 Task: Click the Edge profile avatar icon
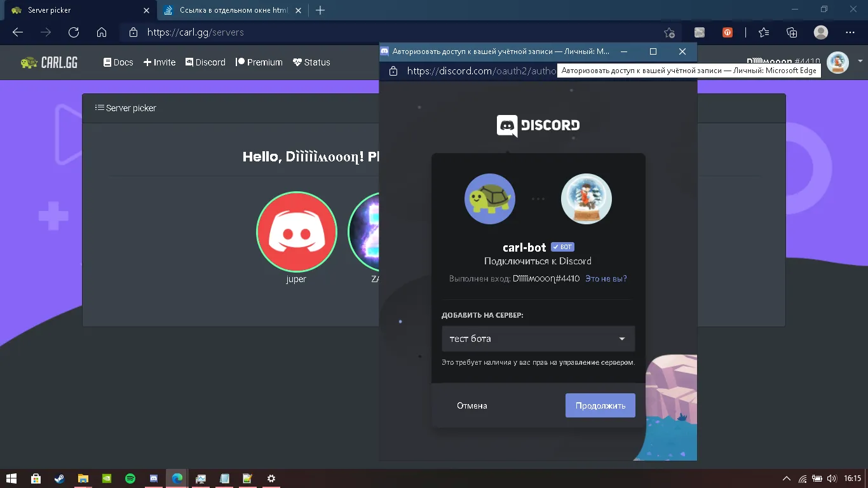coord(821,32)
